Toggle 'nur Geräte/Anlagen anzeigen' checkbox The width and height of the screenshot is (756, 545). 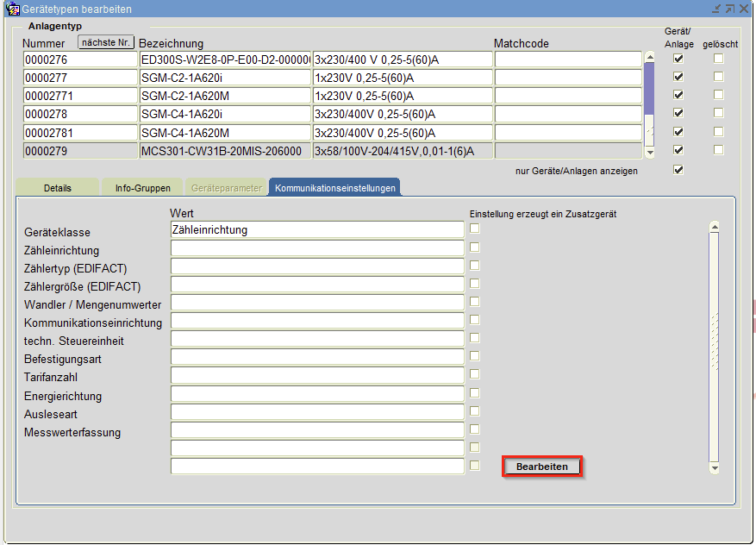[x=678, y=170]
